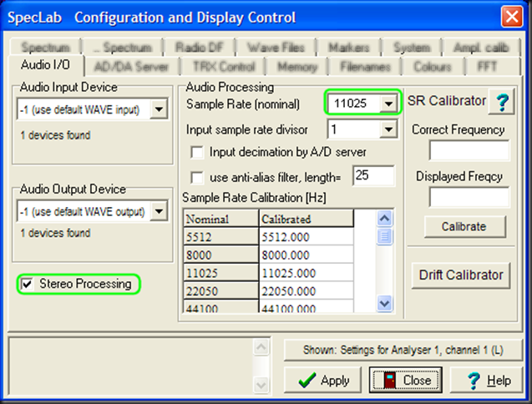The height and width of the screenshot is (404, 532).
Task: Open the Wave Files tab
Action: (276, 48)
